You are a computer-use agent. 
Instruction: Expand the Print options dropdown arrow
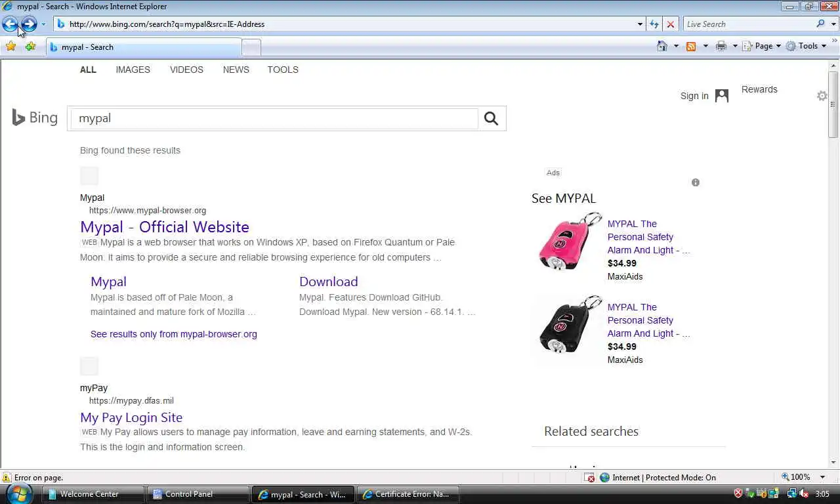pyautogui.click(x=735, y=46)
